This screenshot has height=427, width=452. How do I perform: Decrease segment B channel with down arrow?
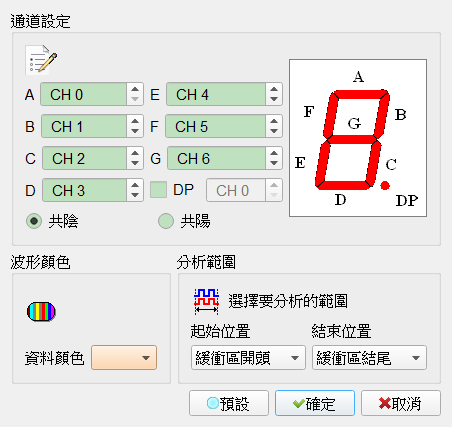(x=135, y=131)
